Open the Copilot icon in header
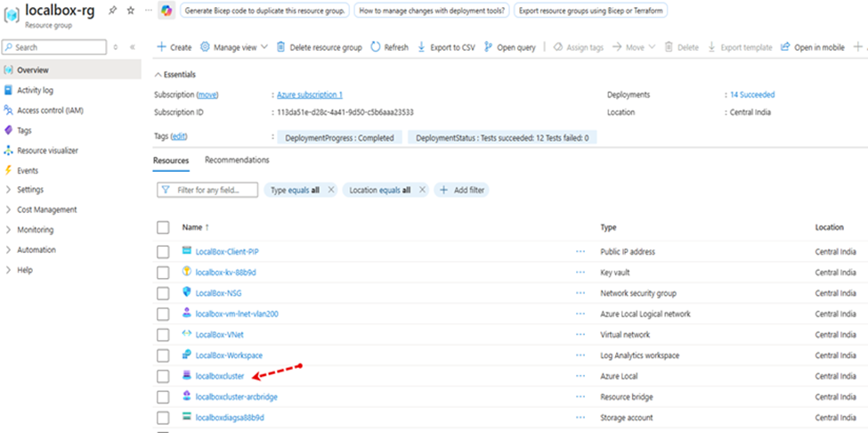 pyautogui.click(x=166, y=11)
